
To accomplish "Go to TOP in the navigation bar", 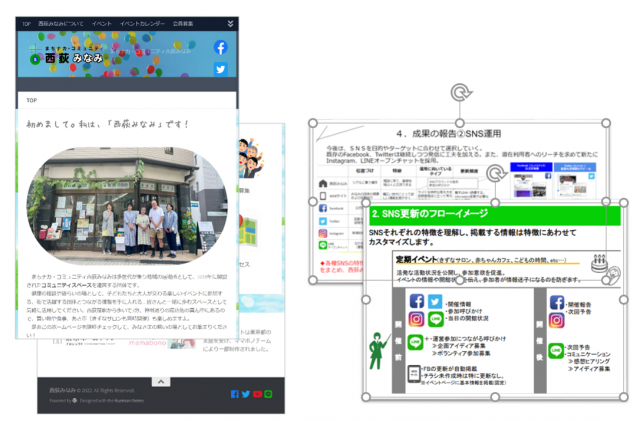I will [27, 24].
